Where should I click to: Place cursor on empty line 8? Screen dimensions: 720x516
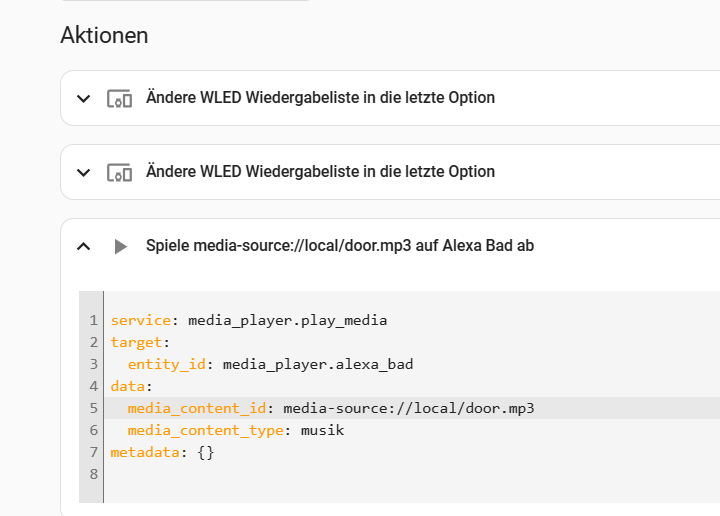pyautogui.click(x=413, y=474)
